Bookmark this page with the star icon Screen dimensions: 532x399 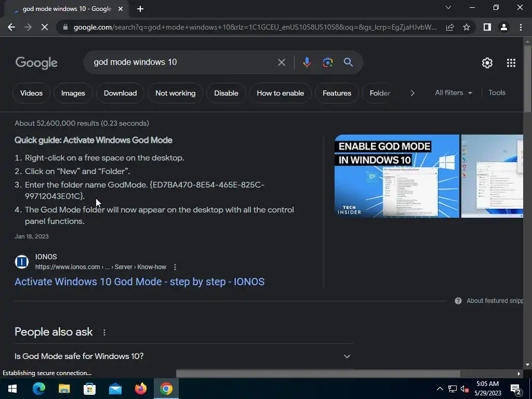[x=467, y=27]
